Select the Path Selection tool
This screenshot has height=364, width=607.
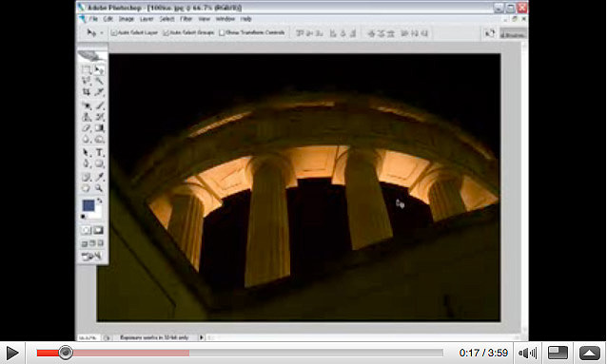[86, 153]
